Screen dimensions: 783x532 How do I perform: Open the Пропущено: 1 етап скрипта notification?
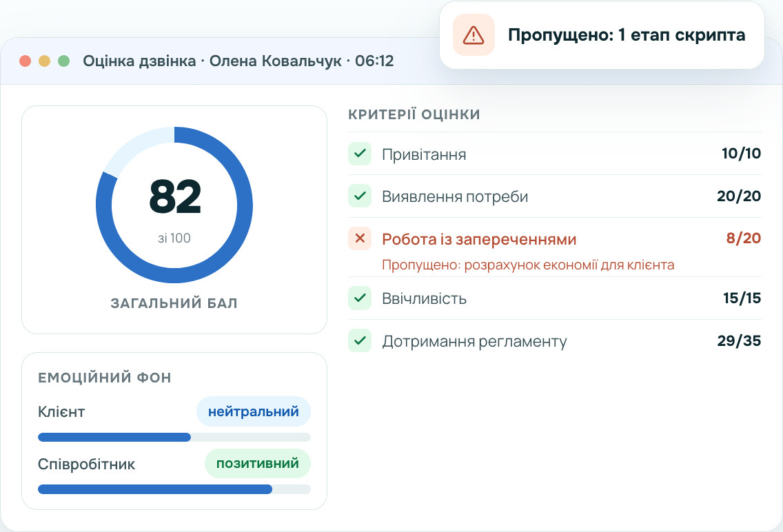click(x=602, y=35)
